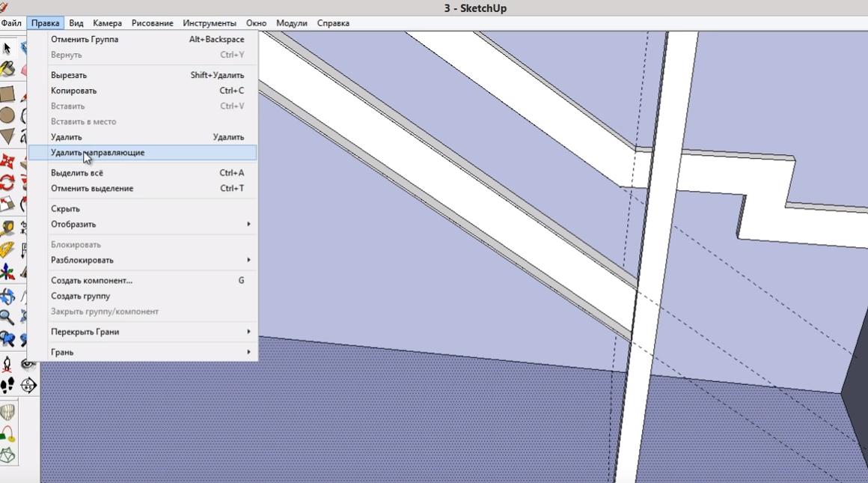Choose the Rotate tool
This screenshot has height=483, width=868.
(7, 183)
